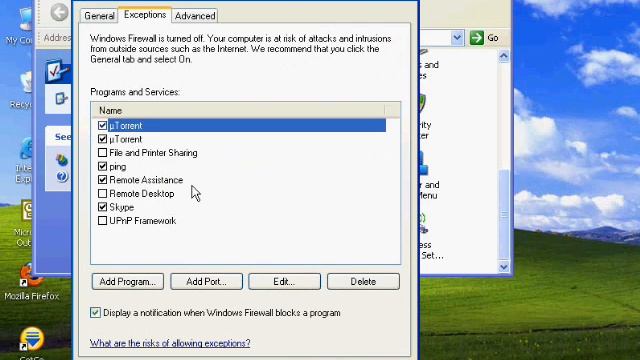
Task: Select the File and Printer Sharing row
Action: click(153, 153)
